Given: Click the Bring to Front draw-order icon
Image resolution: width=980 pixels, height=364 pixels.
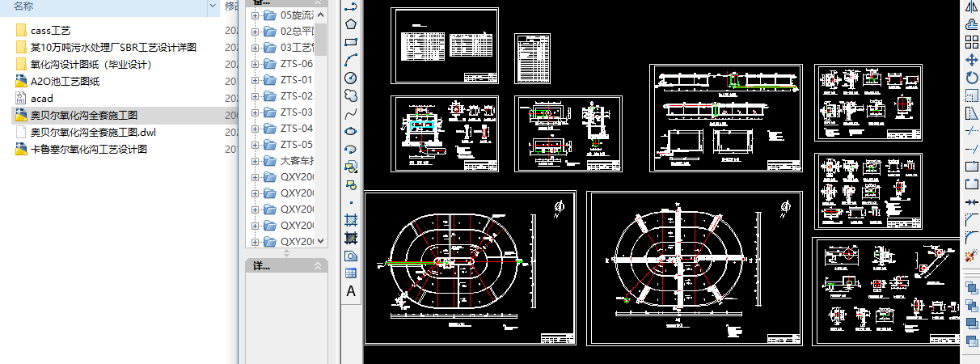Looking at the screenshot, I should (x=973, y=286).
